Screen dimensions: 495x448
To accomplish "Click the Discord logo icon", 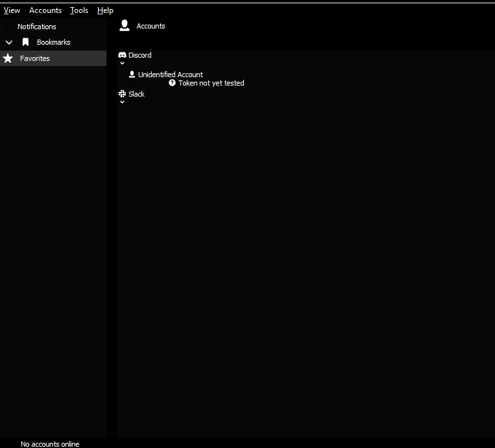I will coord(122,55).
